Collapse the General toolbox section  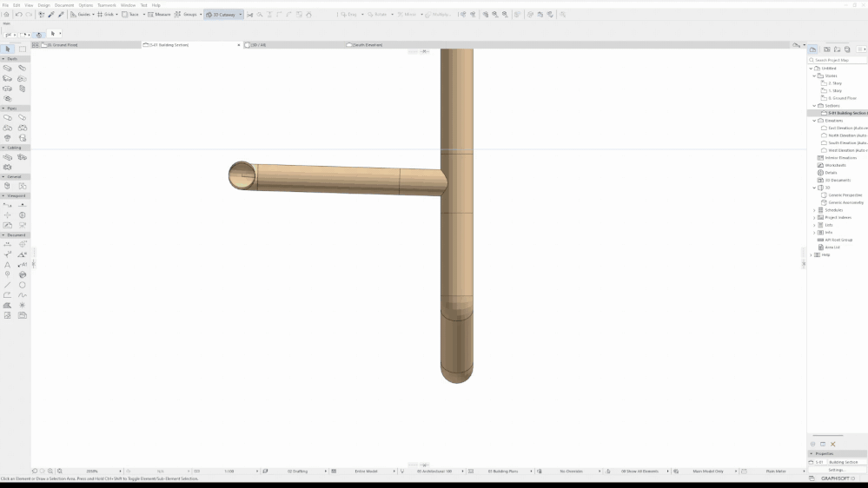point(3,176)
